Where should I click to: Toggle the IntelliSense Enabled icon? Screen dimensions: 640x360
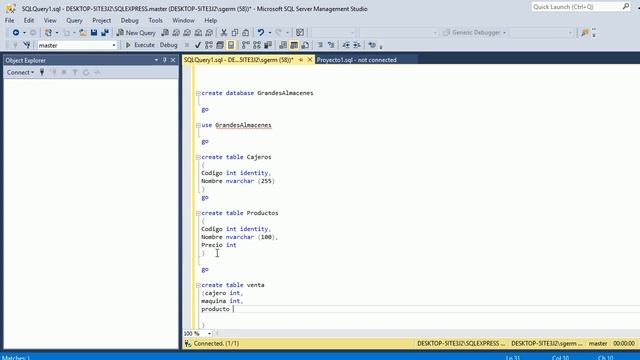(231, 45)
